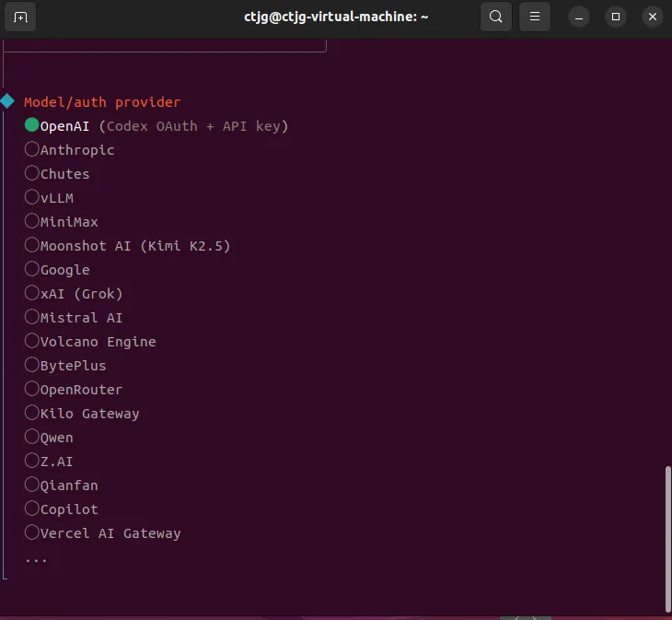Choose the Kilo Gateway radio option
Viewport: 672px width, 620px height.
[x=31, y=413]
